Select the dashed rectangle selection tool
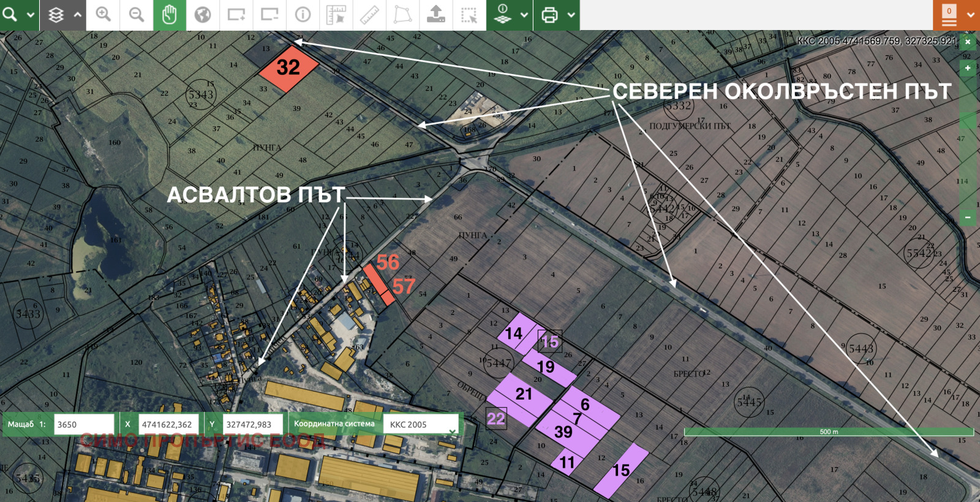Viewport: 980px width, 502px height. pyautogui.click(x=469, y=15)
